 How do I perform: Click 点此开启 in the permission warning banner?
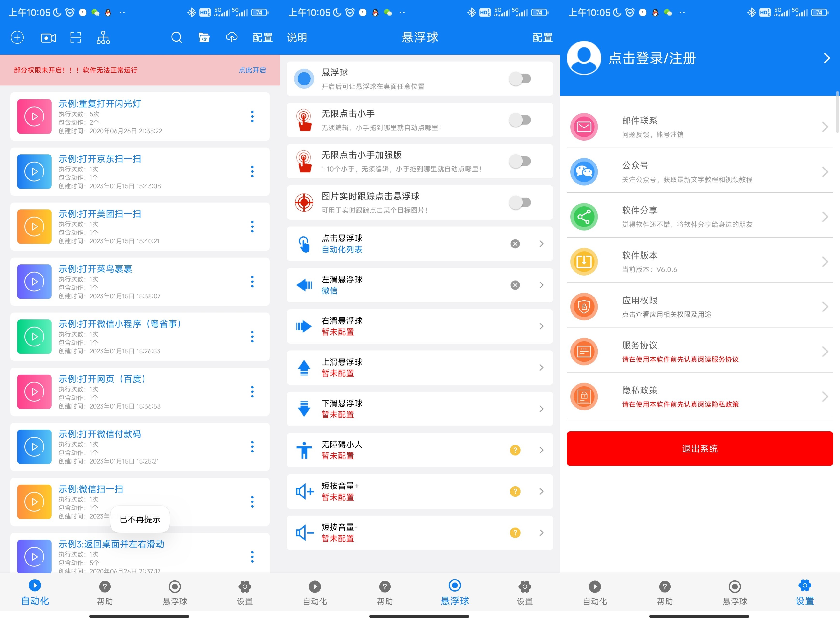(x=252, y=70)
